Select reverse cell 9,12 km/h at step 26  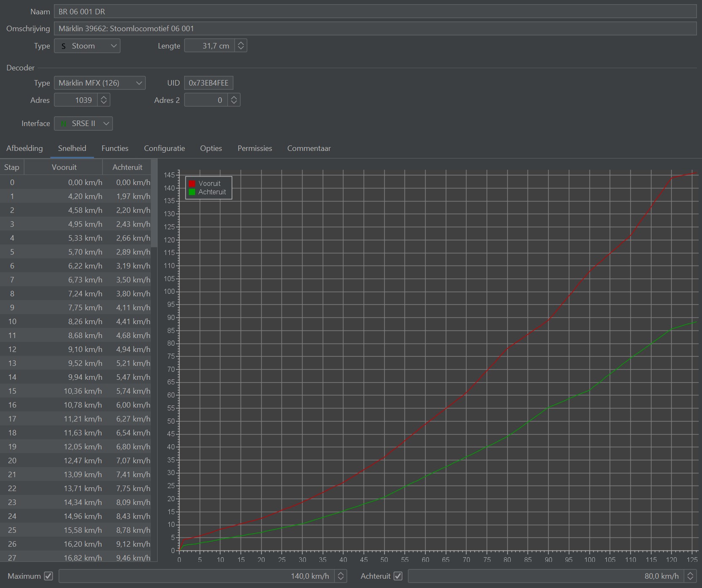tap(127, 544)
